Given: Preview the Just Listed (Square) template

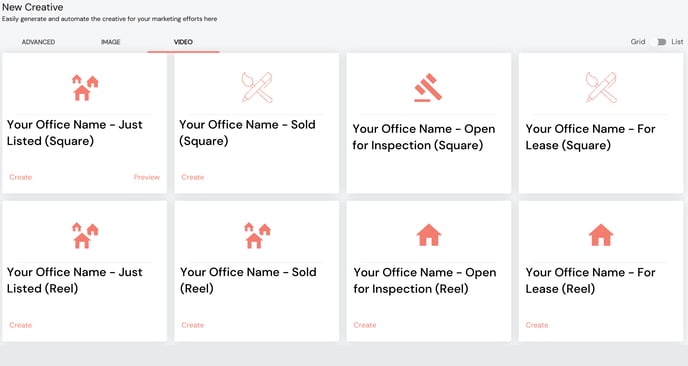Looking at the screenshot, I should 147,177.
